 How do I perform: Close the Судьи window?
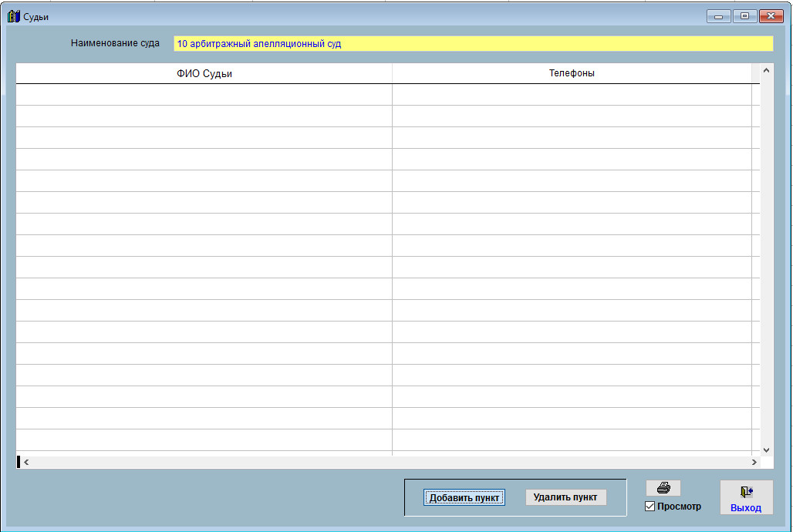771,16
